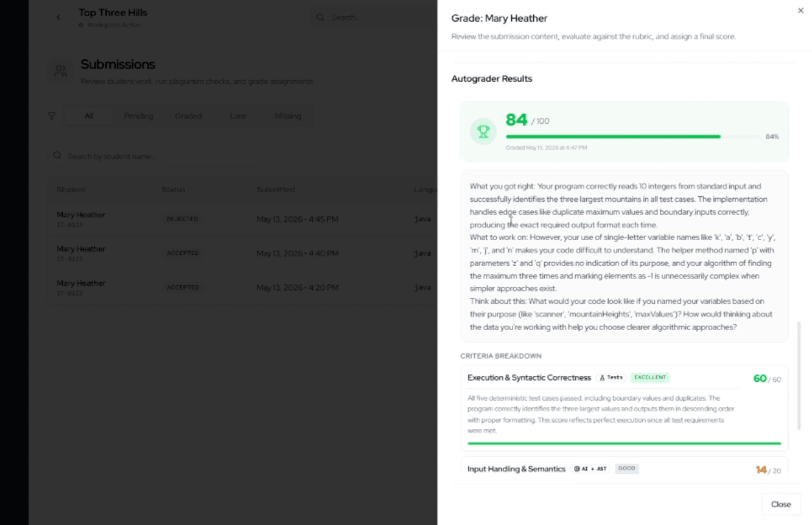Click the Tests badge on Execution criterion
This screenshot has height=525, width=812.
[x=611, y=377]
